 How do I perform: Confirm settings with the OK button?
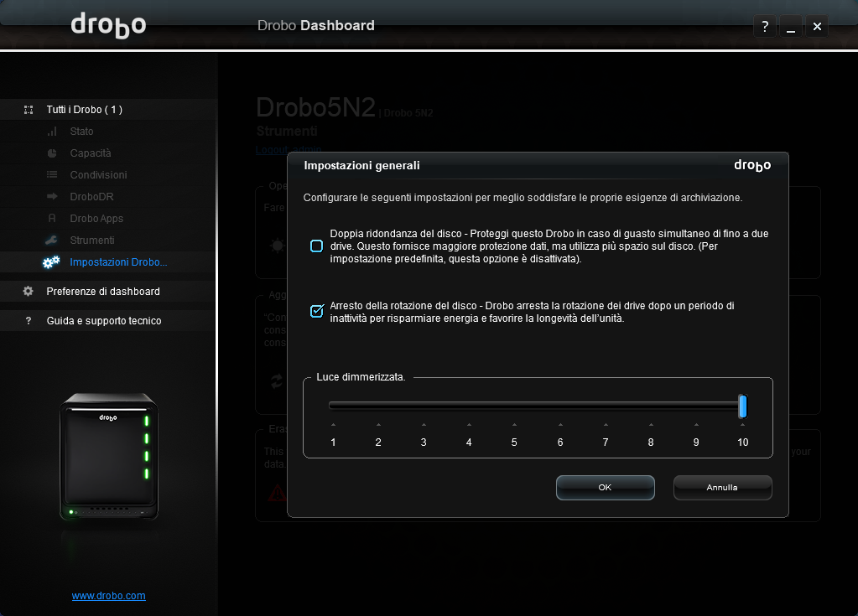click(605, 488)
